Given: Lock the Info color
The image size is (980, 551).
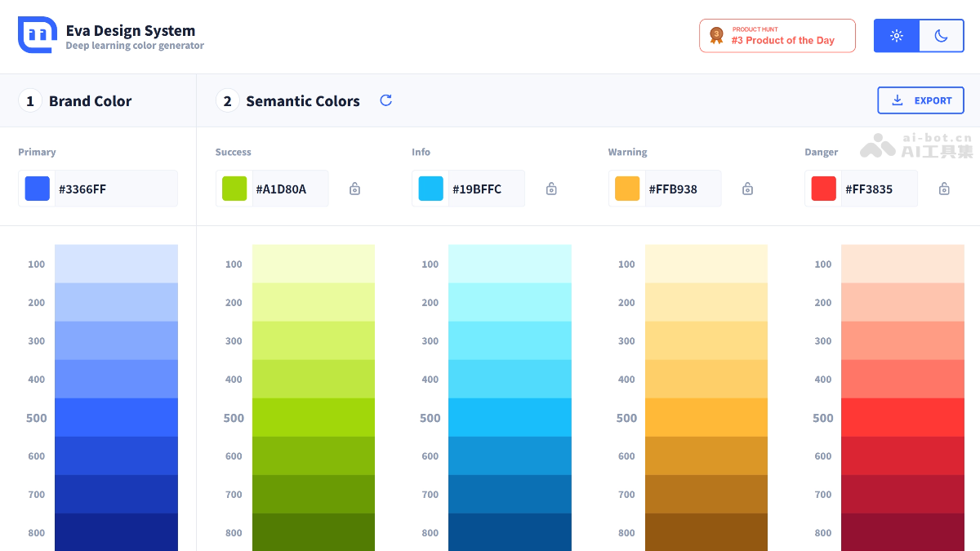Looking at the screenshot, I should (x=550, y=188).
